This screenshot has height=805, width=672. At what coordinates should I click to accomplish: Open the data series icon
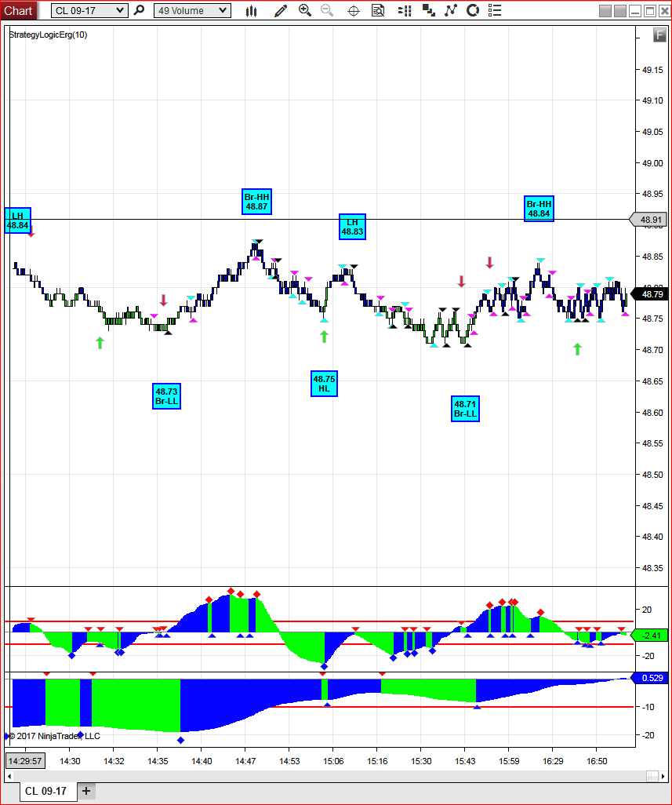(428, 10)
